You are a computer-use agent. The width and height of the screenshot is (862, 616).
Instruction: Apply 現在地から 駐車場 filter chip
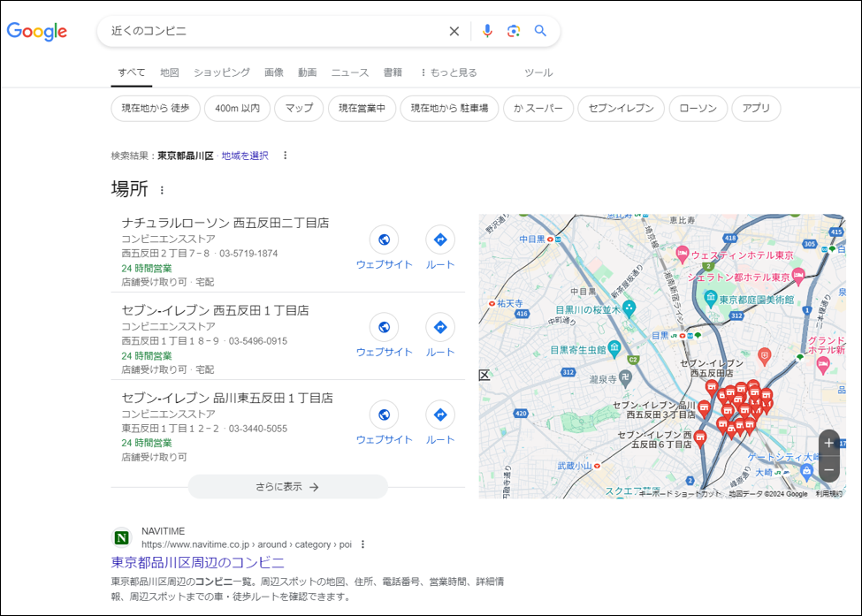point(449,108)
